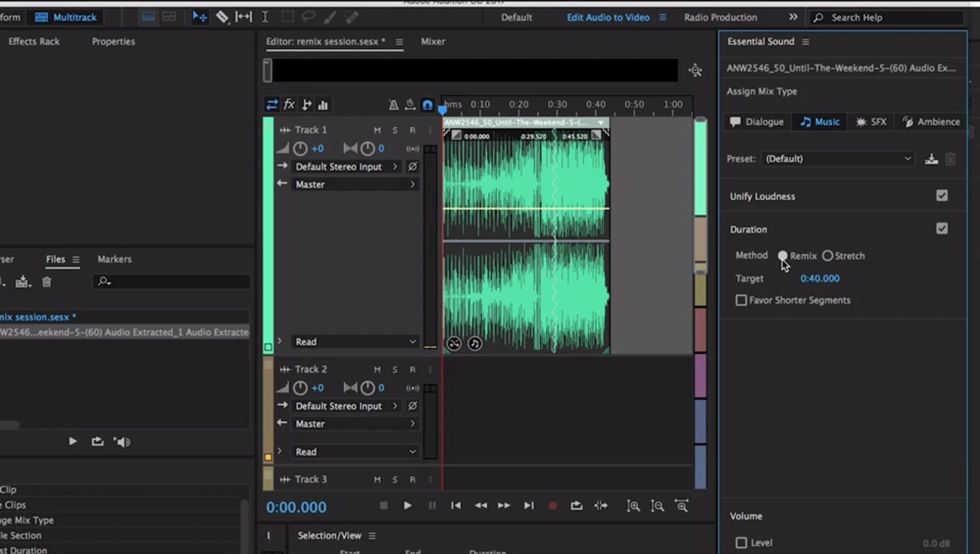
Task: Mute Track 2
Action: (377, 370)
